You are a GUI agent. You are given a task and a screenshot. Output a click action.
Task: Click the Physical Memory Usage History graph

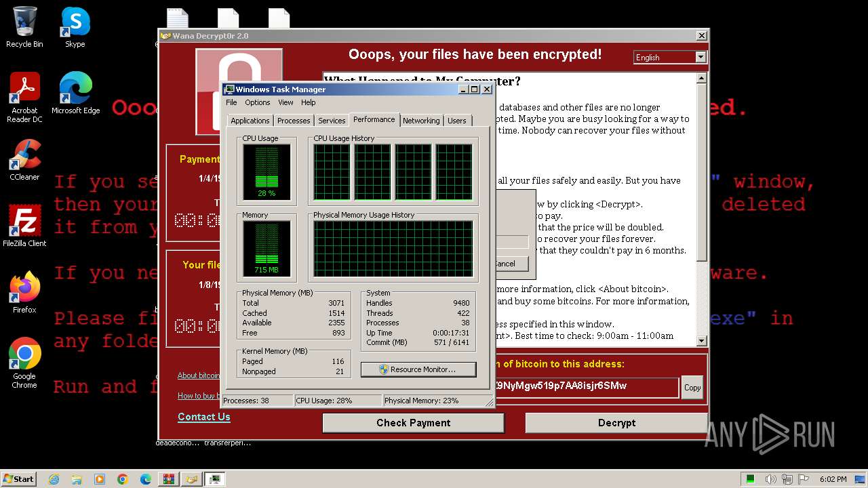pos(393,249)
